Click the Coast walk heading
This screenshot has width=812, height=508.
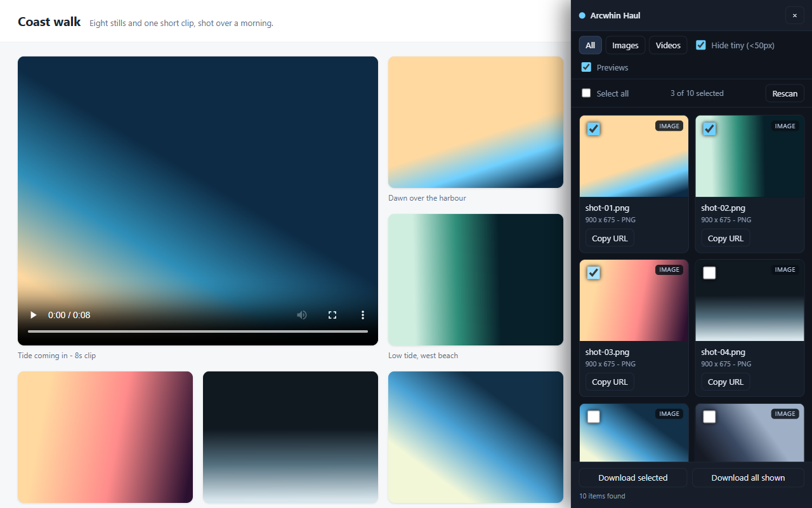pos(49,22)
